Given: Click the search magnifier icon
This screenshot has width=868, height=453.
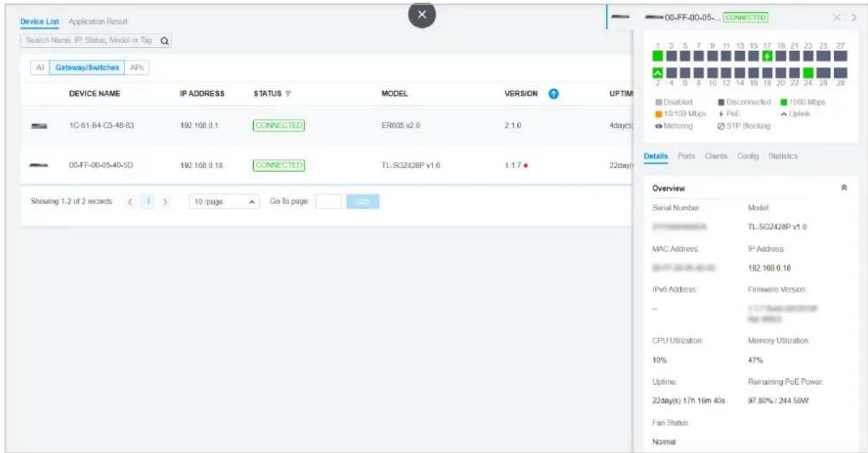Looking at the screenshot, I should pos(164,40).
